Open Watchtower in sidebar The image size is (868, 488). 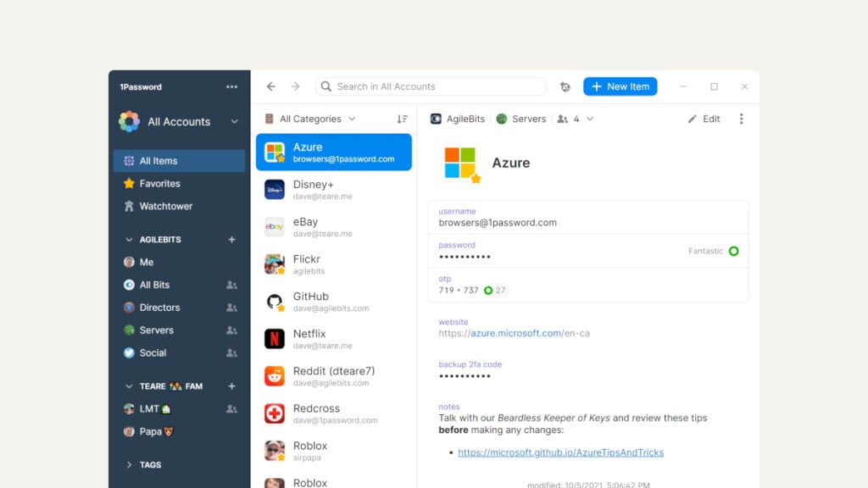(180, 206)
